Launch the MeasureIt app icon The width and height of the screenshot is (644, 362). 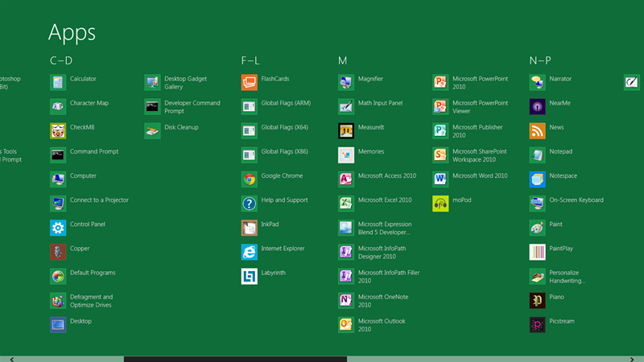point(346,131)
